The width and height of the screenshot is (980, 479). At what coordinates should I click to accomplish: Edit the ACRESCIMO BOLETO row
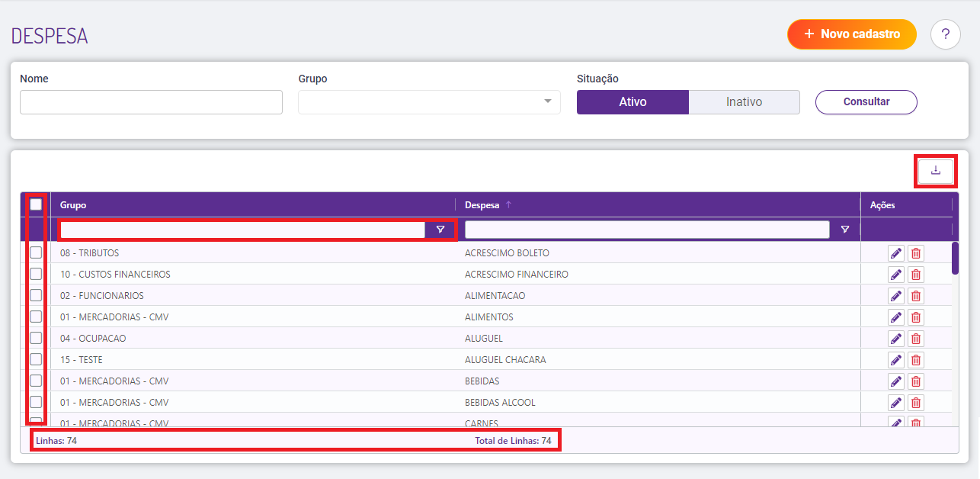click(895, 253)
